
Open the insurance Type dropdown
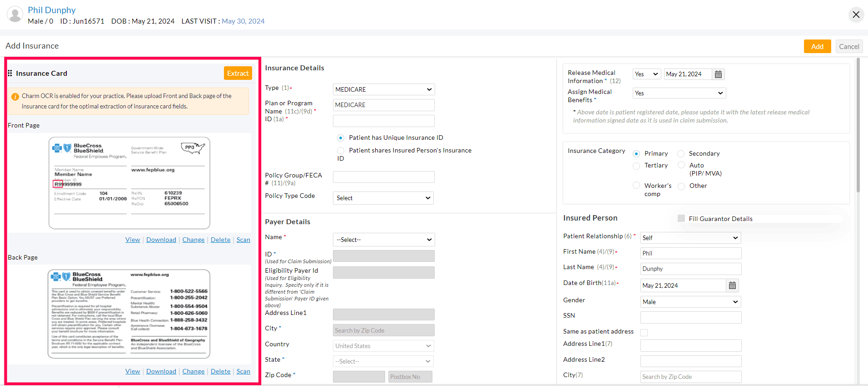(383, 89)
